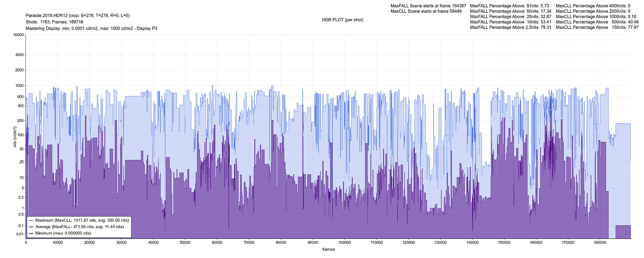Select "MaxCLL Scene starts at frame 58449" text

coord(426,11)
